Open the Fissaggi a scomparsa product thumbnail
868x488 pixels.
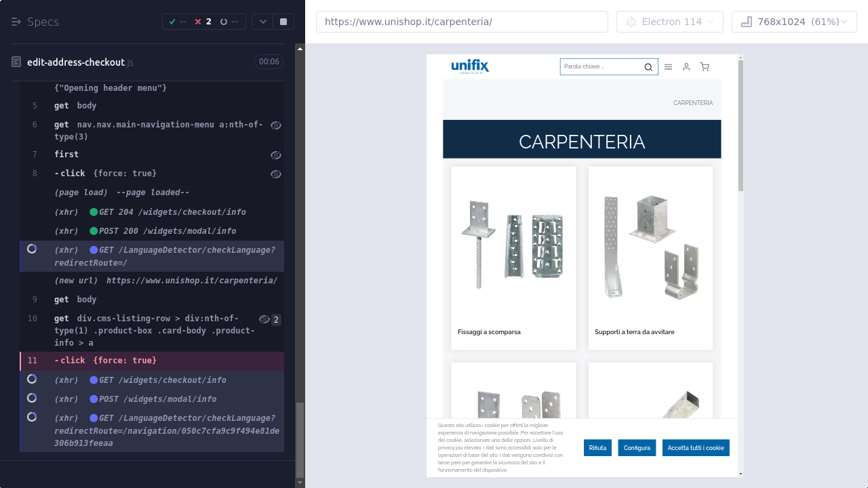click(x=513, y=246)
